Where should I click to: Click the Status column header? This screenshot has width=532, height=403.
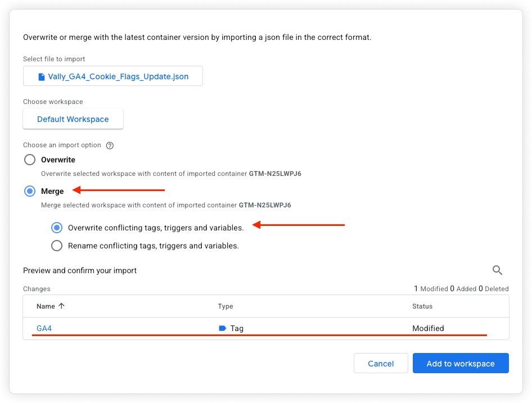pyautogui.click(x=422, y=306)
